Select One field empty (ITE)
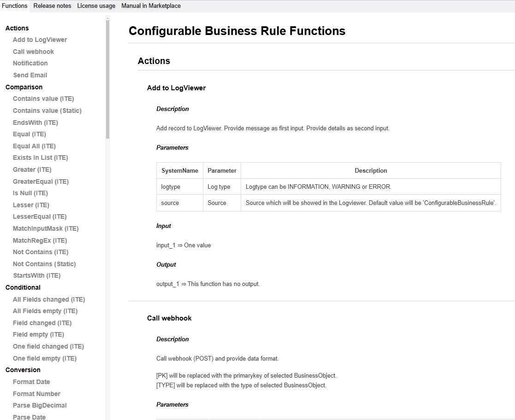The width and height of the screenshot is (515, 420). click(45, 358)
